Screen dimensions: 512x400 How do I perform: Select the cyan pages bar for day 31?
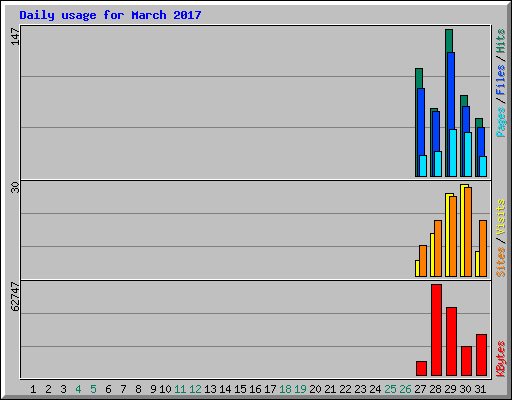pyautogui.click(x=483, y=167)
